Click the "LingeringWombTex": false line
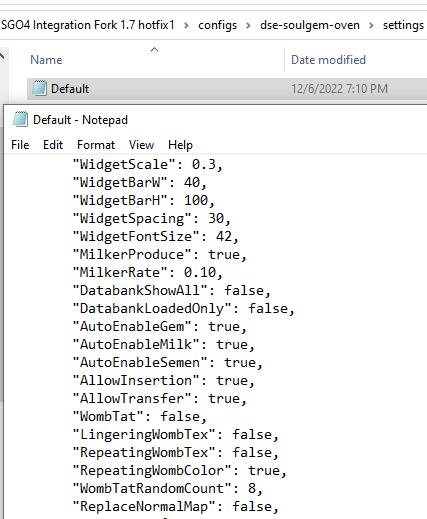The image size is (427, 519). [176, 434]
